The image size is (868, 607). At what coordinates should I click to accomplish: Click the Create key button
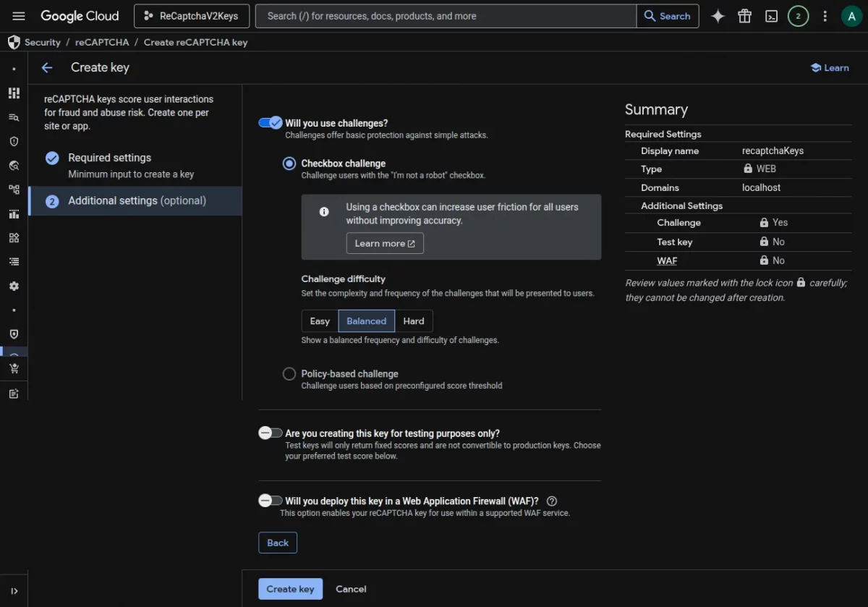[290, 589]
